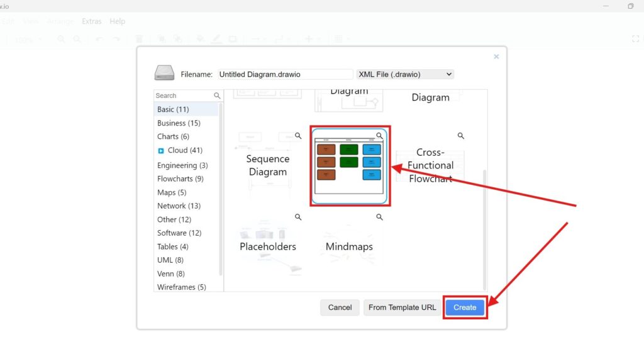Image resolution: width=644 pixels, height=362 pixels.
Task: Open the Line Color picker in the toolbar
Action: 216,38
